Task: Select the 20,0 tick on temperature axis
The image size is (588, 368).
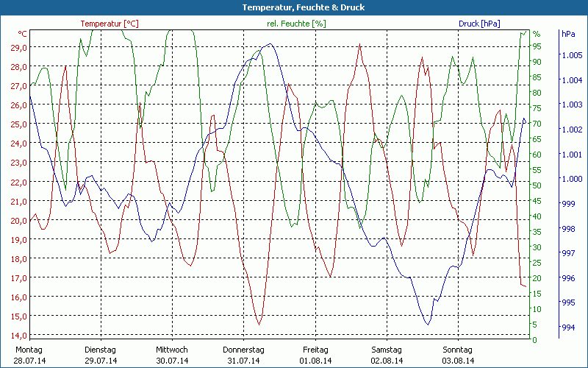Action: coord(19,220)
